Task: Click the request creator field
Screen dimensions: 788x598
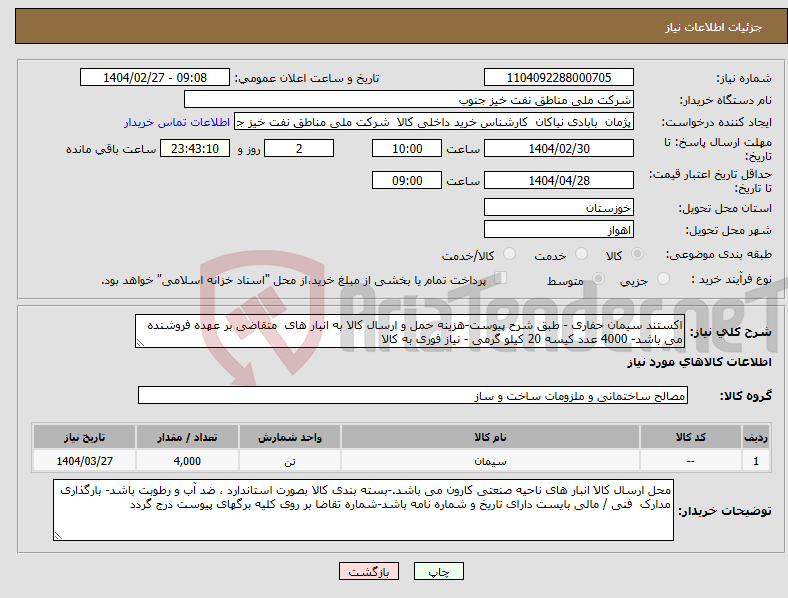Action: (434, 122)
